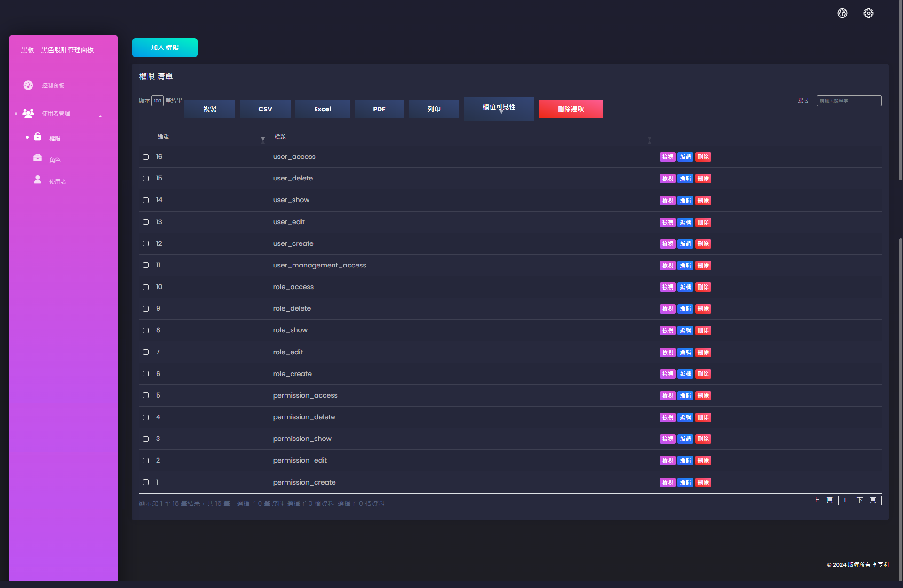Click the person icon beside 使用者
Viewport: 903px width, 588px height.
click(38, 179)
